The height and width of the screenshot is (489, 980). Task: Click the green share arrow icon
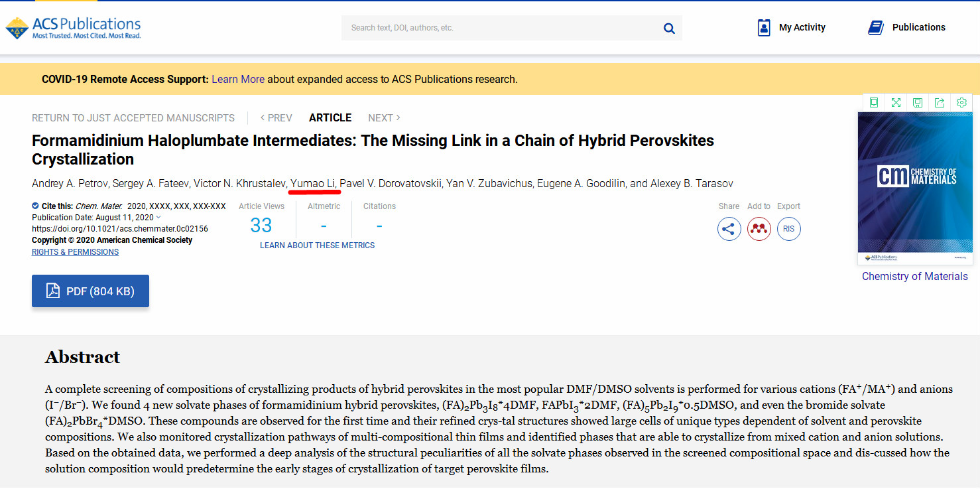[940, 102]
